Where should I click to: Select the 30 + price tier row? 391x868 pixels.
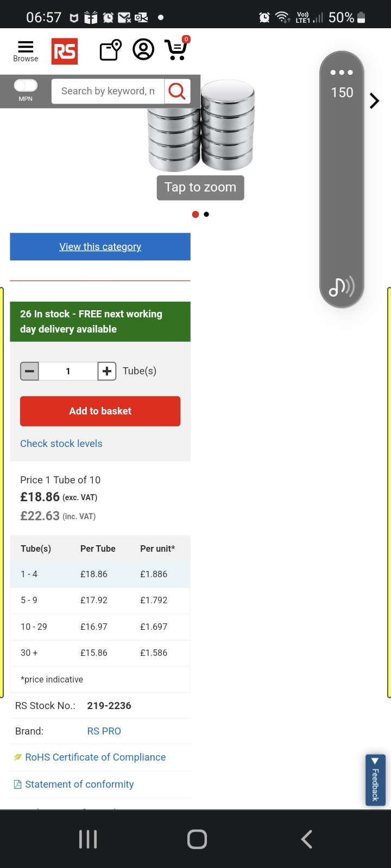pyautogui.click(x=100, y=653)
